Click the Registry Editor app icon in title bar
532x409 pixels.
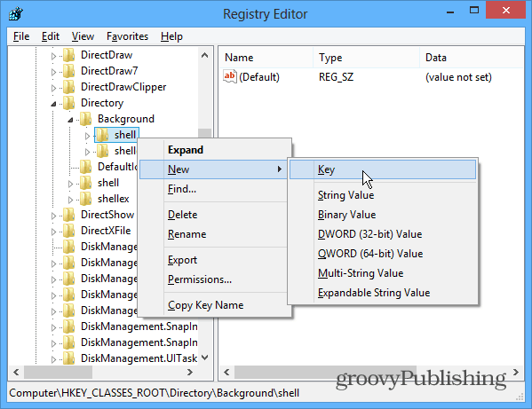tap(16, 14)
